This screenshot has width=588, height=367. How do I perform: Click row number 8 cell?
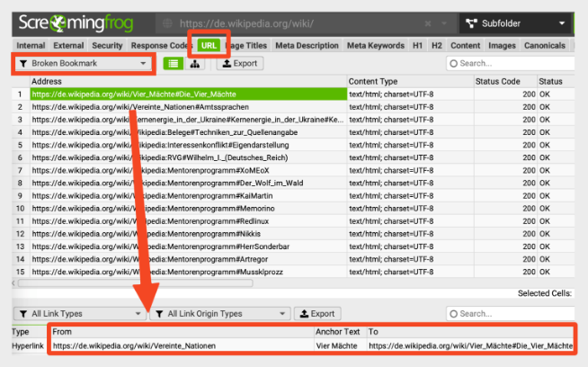click(21, 183)
